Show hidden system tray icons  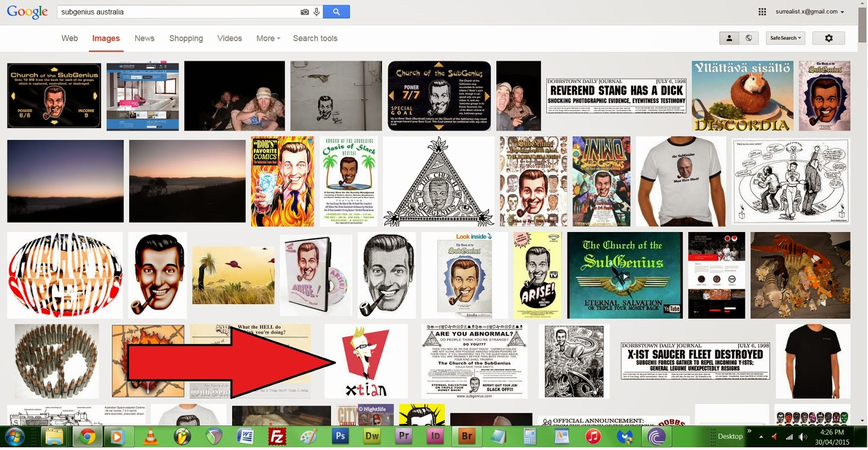point(761,436)
